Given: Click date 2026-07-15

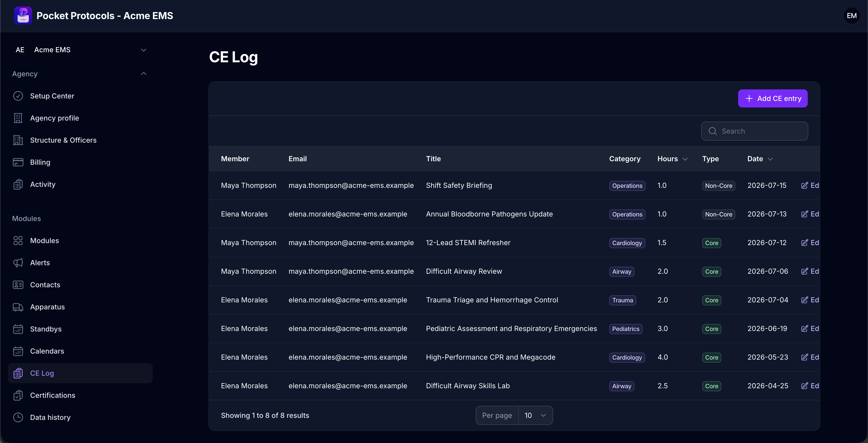Looking at the screenshot, I should coord(767,185).
